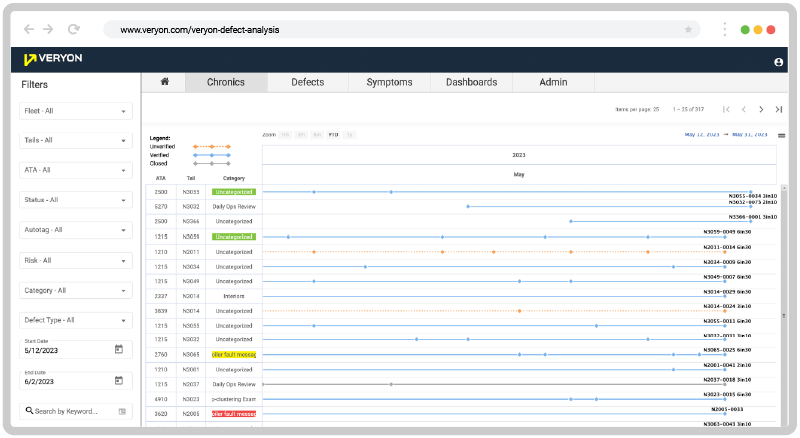
Task: Open the Start Date calendar picker
Action: (x=119, y=349)
